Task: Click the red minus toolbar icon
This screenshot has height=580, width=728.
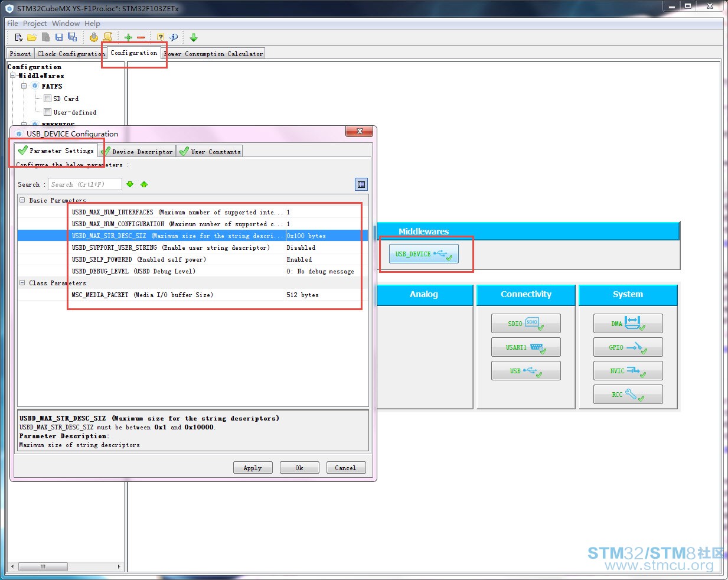Action: click(141, 37)
